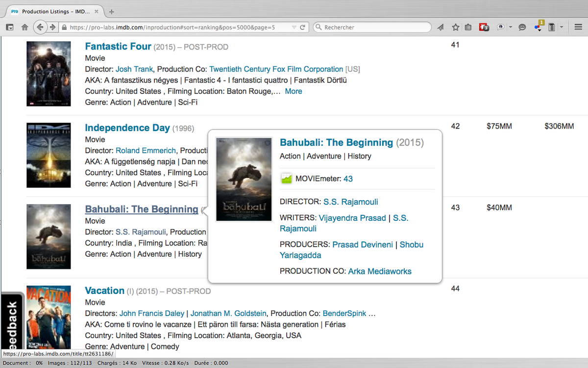The height and width of the screenshot is (368, 588).
Task: Click the magnifier icon in search box
Action: [318, 27]
